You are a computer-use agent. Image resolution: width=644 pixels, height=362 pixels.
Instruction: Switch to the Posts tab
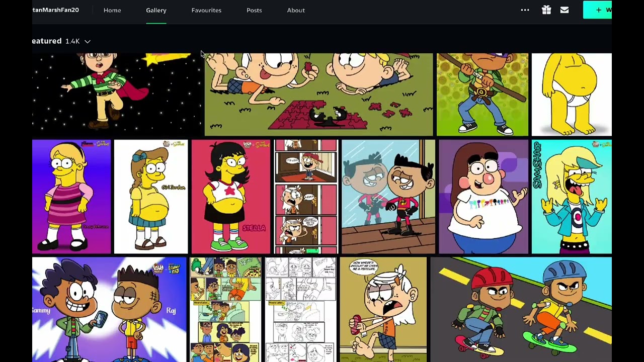pos(254,10)
